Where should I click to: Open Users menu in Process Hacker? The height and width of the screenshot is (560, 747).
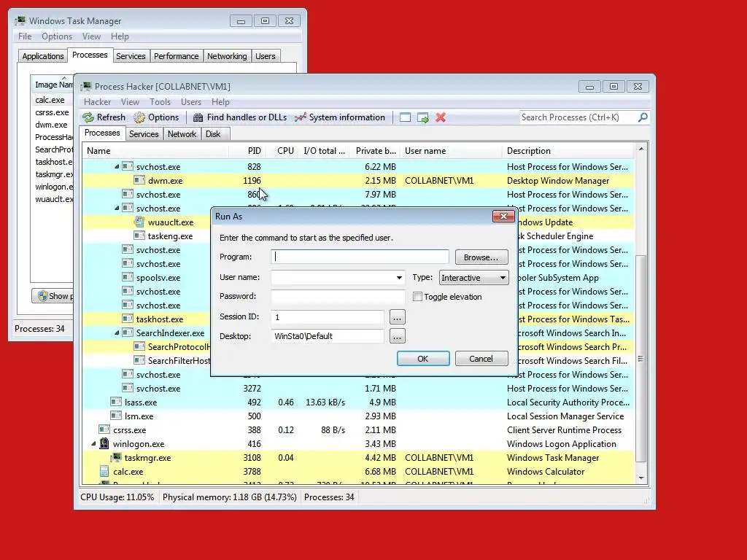tap(191, 102)
